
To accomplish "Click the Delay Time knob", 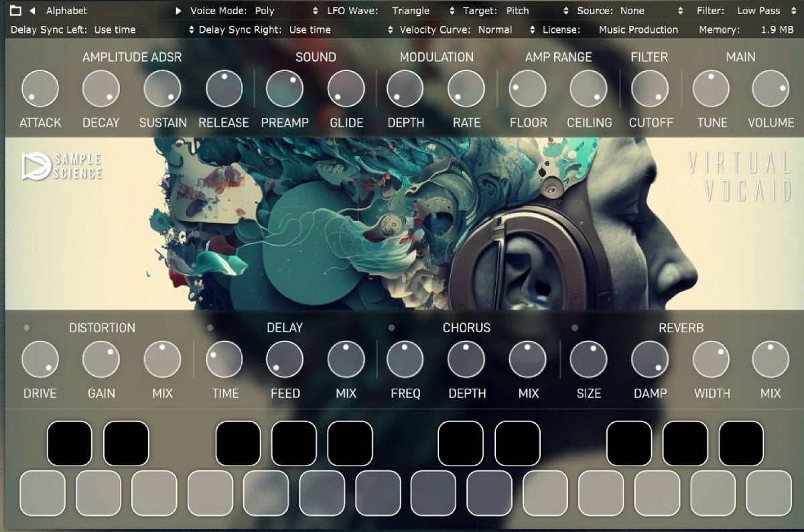I will click(224, 359).
